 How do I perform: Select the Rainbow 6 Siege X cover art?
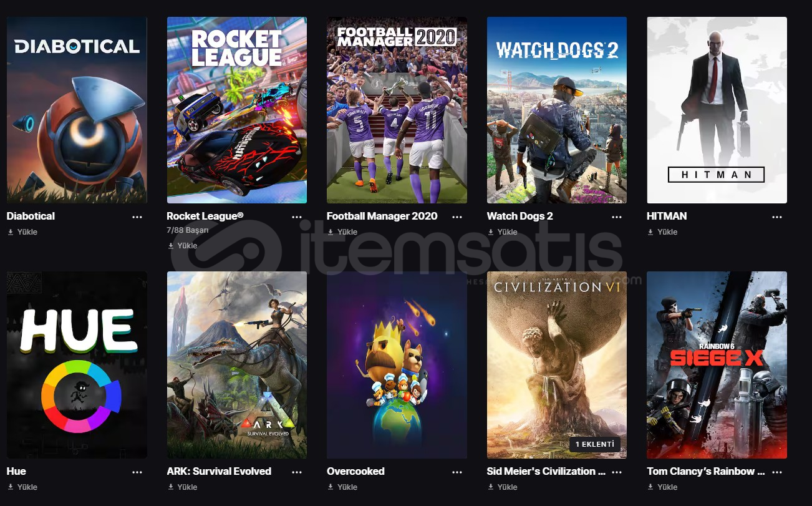[717, 365]
